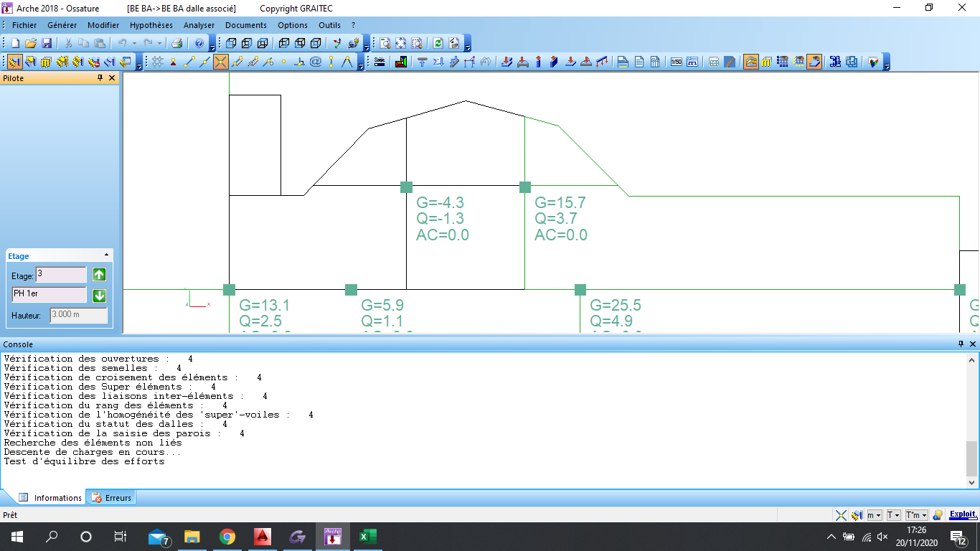Click the Etage number input field

pos(61,275)
